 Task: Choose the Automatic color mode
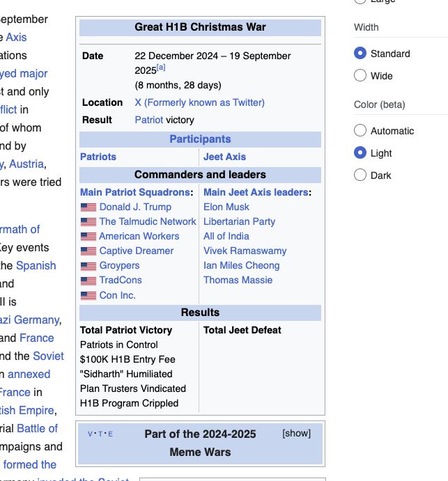(x=360, y=130)
